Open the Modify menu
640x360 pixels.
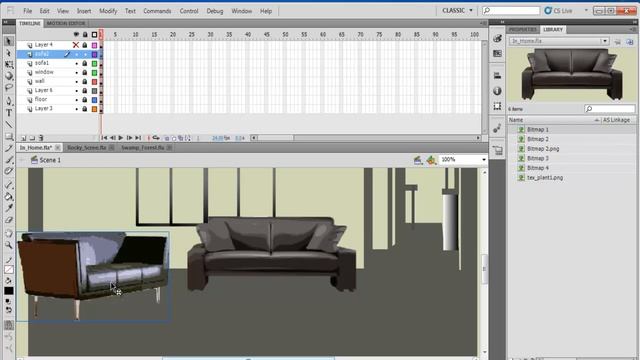pos(108,11)
